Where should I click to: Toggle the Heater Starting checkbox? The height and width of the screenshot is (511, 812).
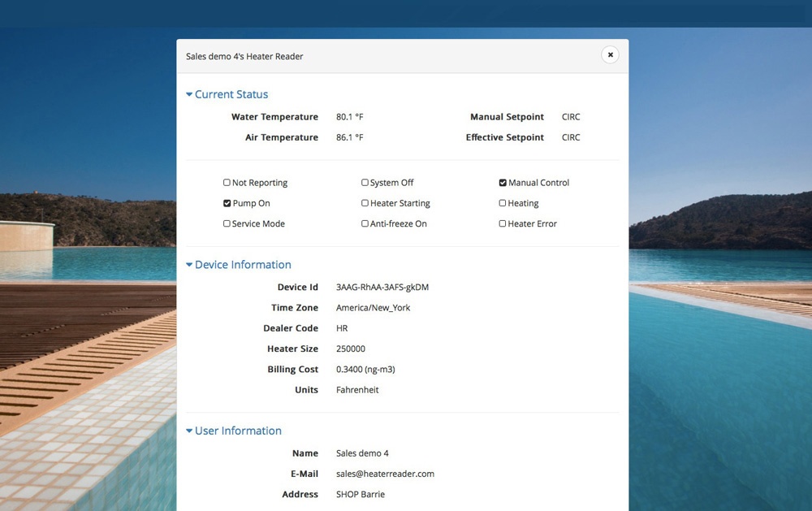(x=365, y=203)
